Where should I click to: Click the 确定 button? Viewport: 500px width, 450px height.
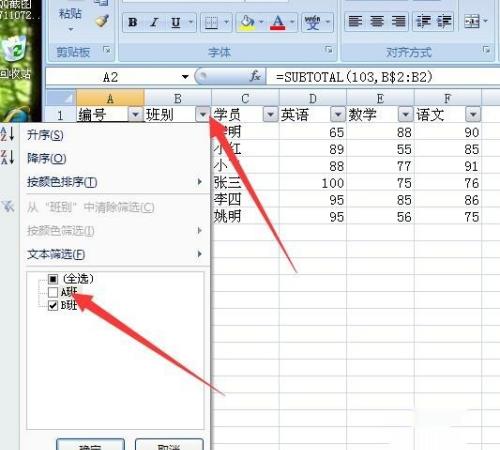90,445
